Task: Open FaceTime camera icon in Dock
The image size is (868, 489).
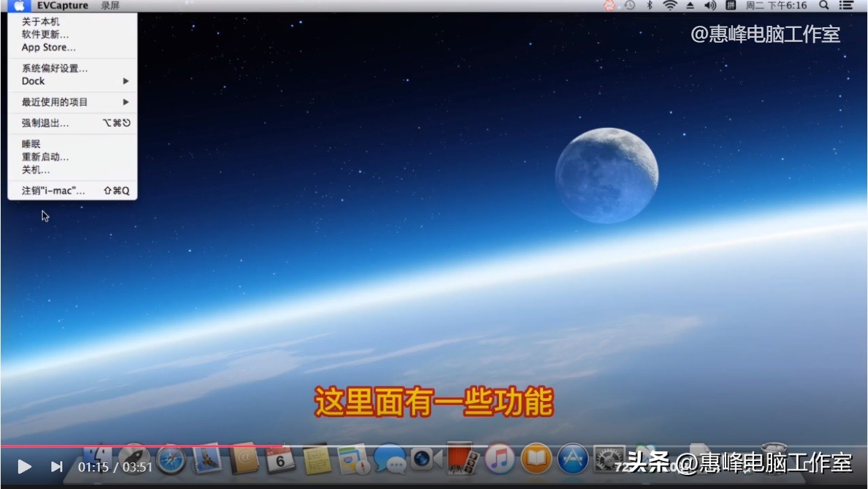Action: click(426, 459)
